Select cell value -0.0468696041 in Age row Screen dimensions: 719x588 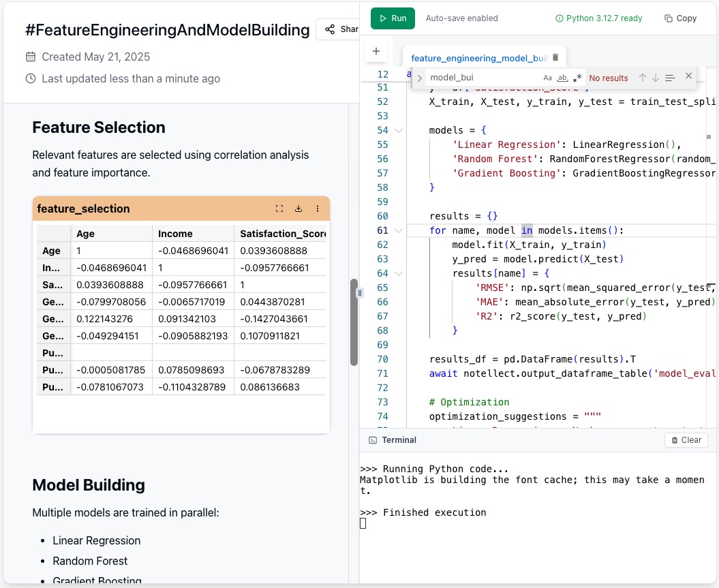coord(193,251)
